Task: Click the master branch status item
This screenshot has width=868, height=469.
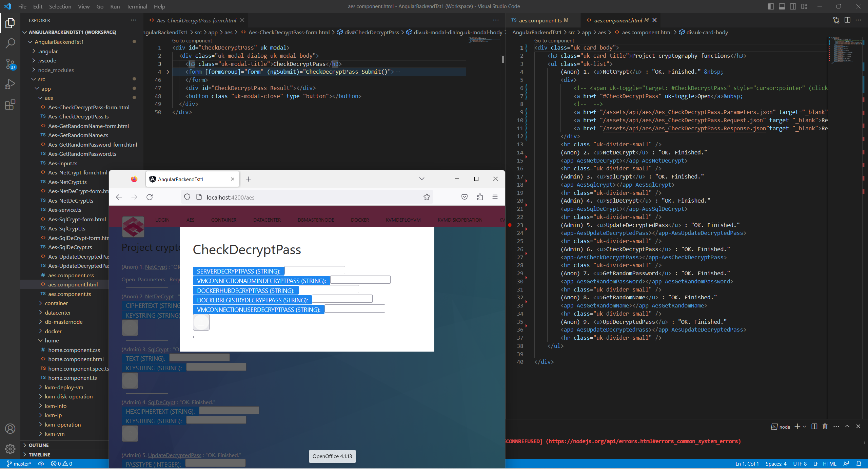Action: pos(19,464)
